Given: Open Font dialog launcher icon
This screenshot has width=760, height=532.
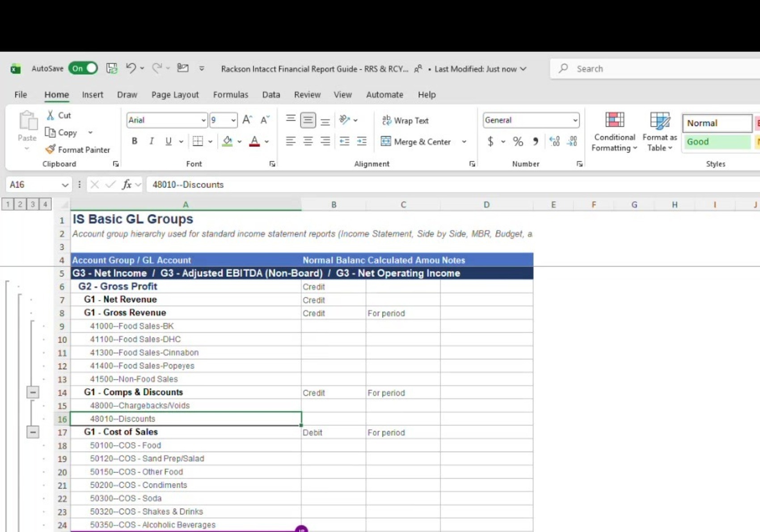Looking at the screenshot, I should [272, 164].
